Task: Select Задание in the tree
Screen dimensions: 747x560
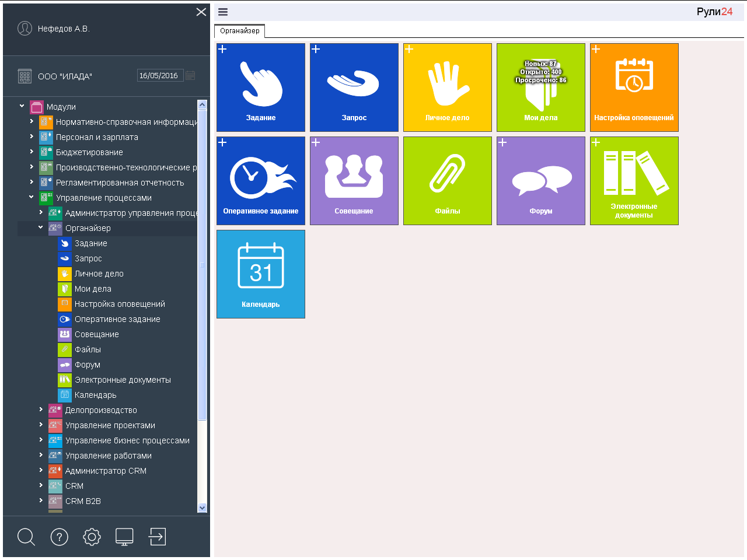Action: pyautogui.click(x=91, y=243)
